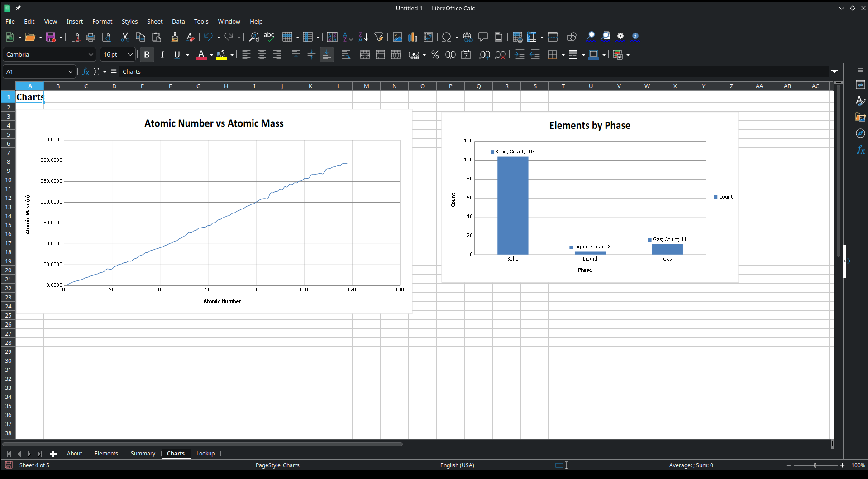Open the Data menu
This screenshot has width=868, height=479.
[178, 21]
